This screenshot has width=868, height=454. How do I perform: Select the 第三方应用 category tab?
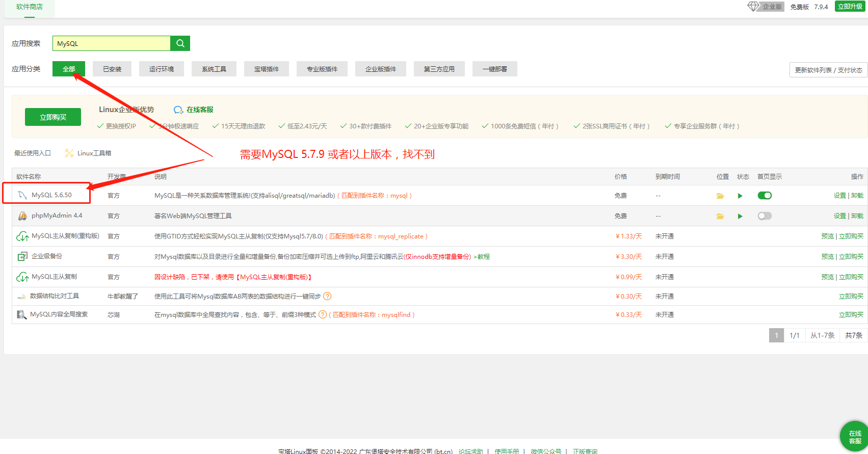pos(439,69)
